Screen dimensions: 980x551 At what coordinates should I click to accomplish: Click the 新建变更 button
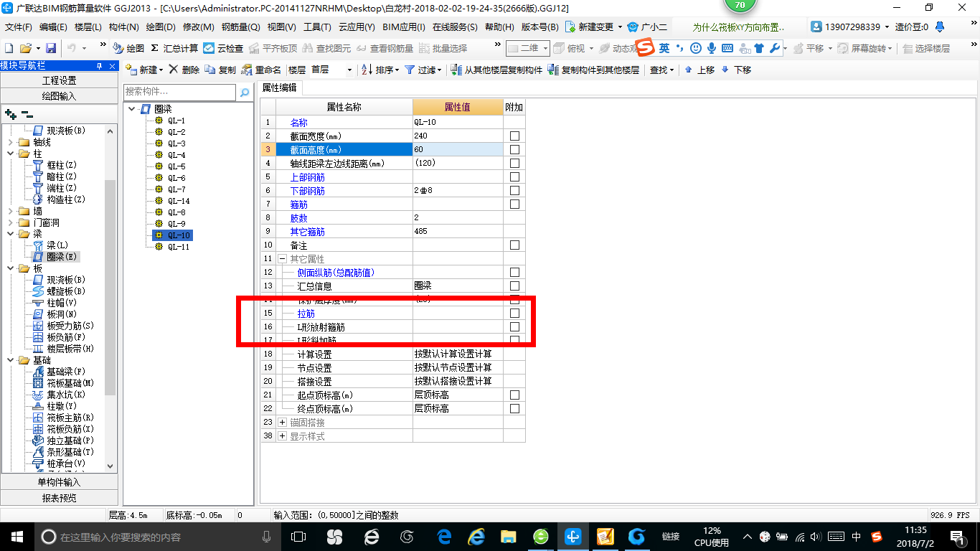[594, 27]
